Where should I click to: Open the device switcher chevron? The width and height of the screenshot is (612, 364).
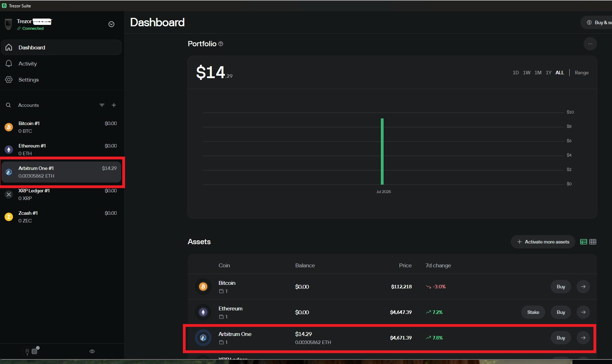click(111, 24)
